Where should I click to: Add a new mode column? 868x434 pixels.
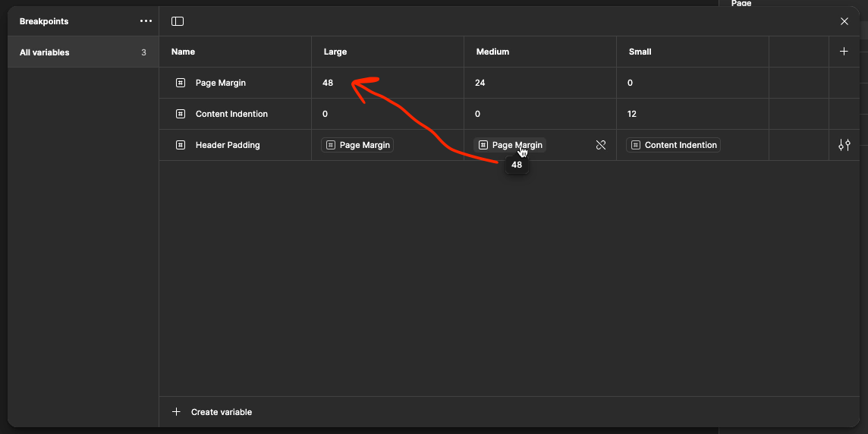[x=844, y=52]
